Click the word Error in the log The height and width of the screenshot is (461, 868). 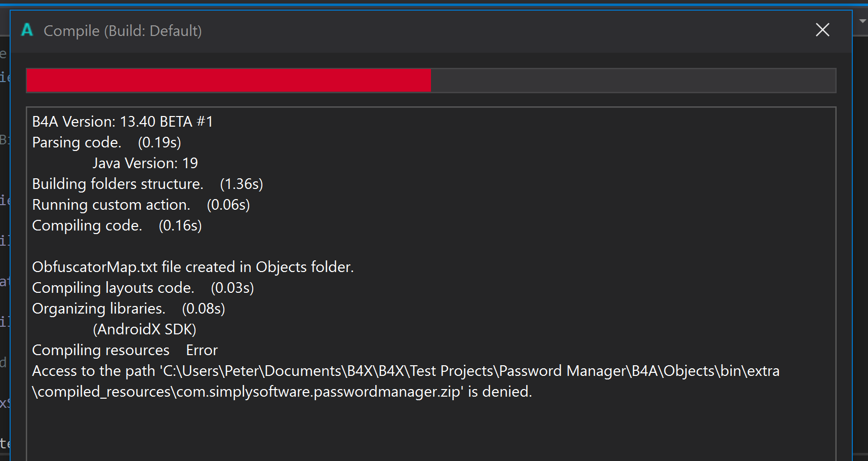pyautogui.click(x=202, y=350)
